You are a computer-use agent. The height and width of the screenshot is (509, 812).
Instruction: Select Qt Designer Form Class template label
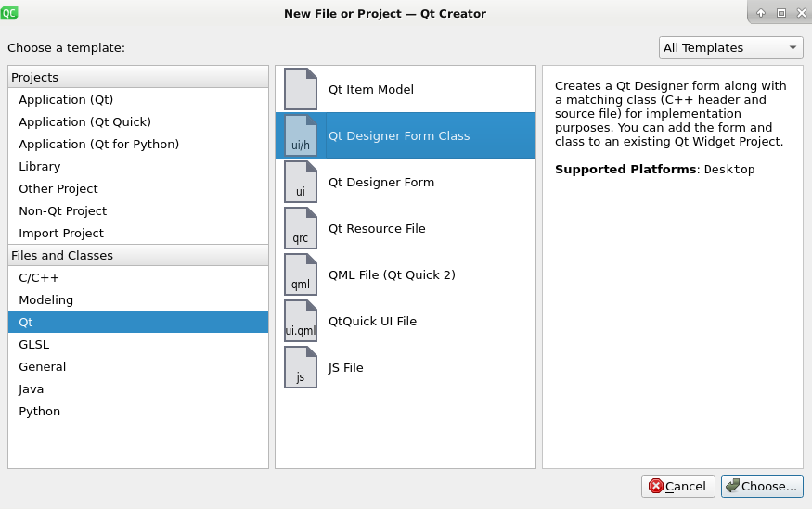(x=399, y=135)
